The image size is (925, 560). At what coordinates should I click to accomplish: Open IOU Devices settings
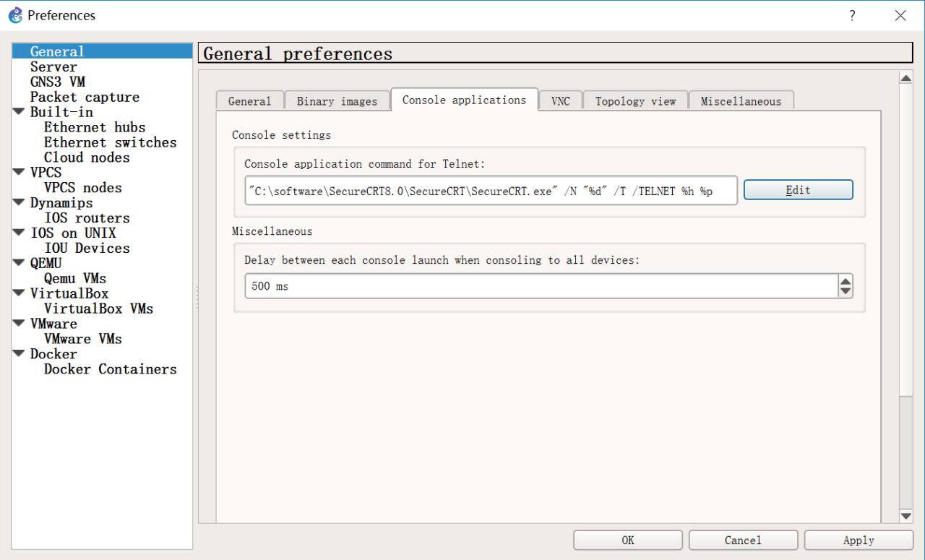tap(87, 249)
